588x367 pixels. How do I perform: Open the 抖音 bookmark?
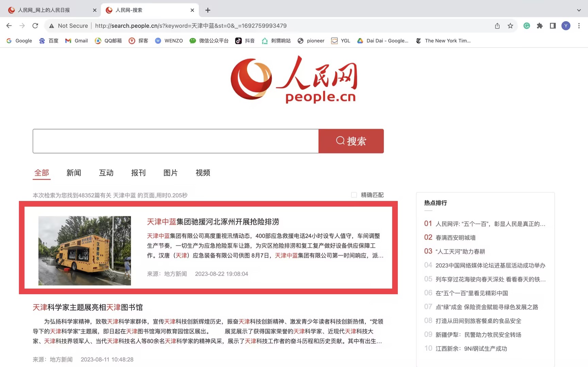tap(245, 41)
